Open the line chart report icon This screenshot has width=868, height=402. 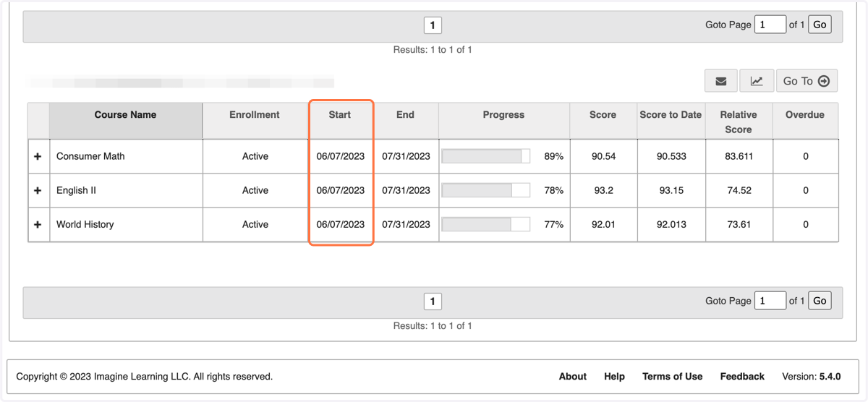(x=757, y=81)
